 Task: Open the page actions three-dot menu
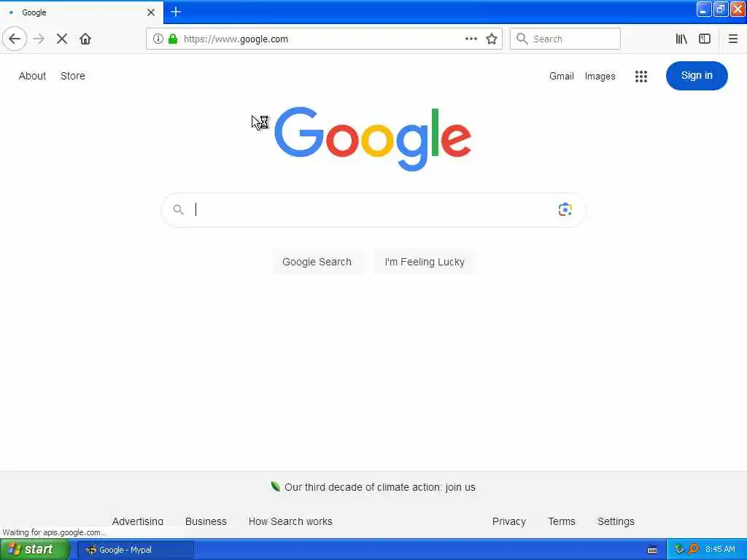pos(471,39)
